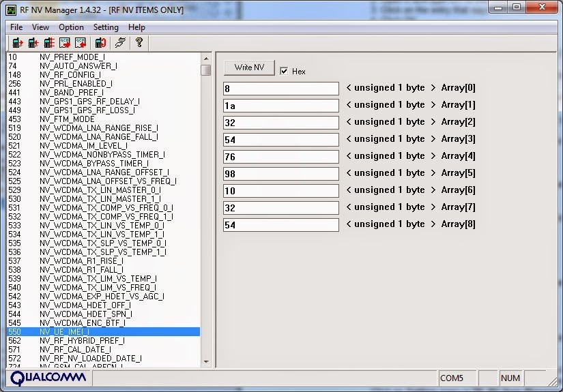Click the second phone toolbar icon

(33, 43)
